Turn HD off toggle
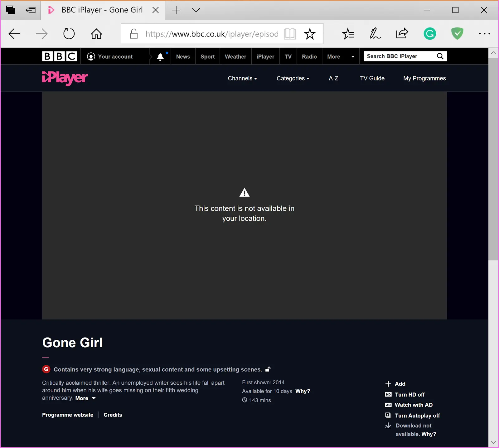Image resolution: width=499 pixels, height=448 pixels. [x=405, y=395]
